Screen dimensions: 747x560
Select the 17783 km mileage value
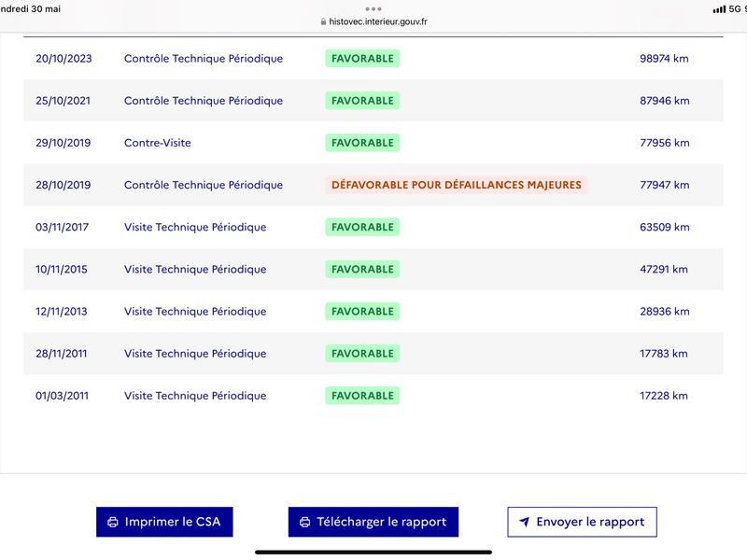(x=664, y=354)
